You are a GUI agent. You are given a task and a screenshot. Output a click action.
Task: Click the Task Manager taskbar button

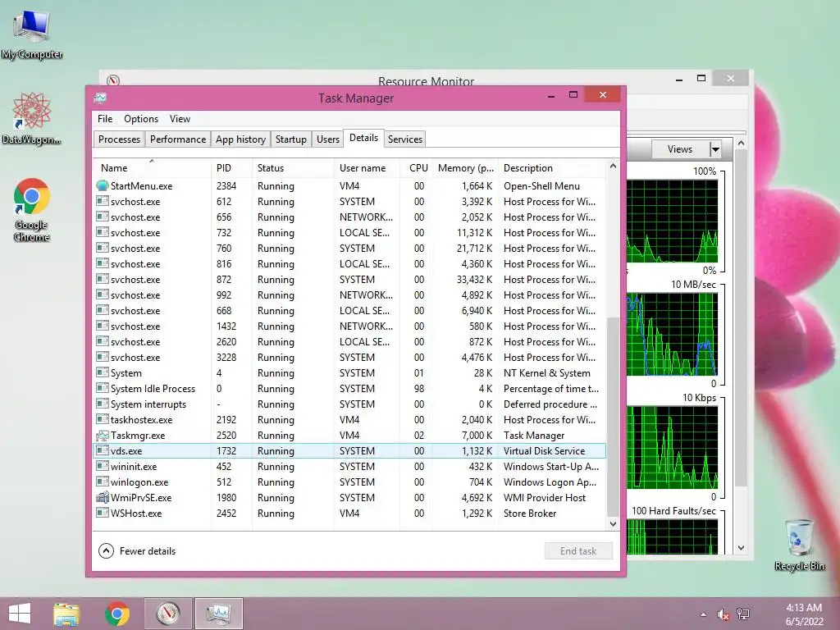[218, 614]
